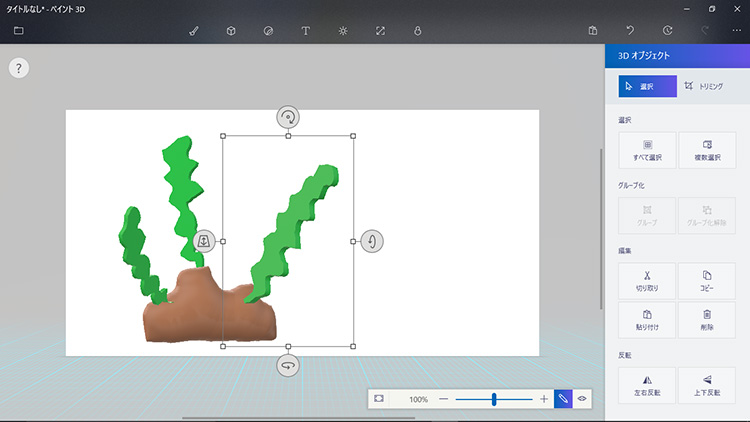Select the Brushes tool in top toolbar
This screenshot has height=422, width=750.
point(194,31)
